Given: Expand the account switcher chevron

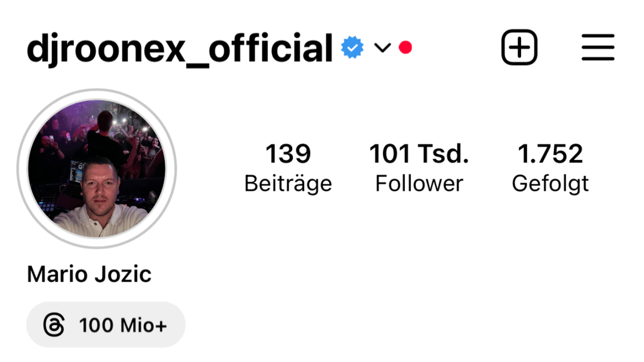Looking at the screenshot, I should click(x=382, y=48).
